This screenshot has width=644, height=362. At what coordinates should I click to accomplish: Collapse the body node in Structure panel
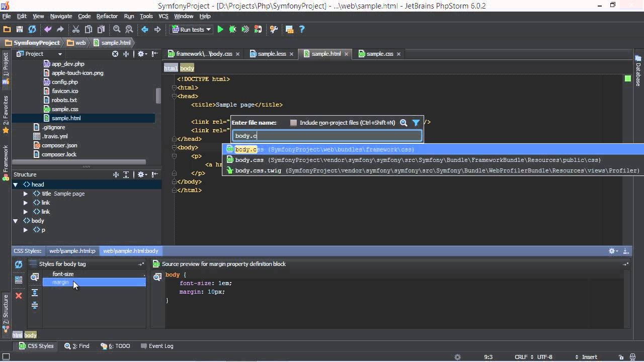(16, 221)
